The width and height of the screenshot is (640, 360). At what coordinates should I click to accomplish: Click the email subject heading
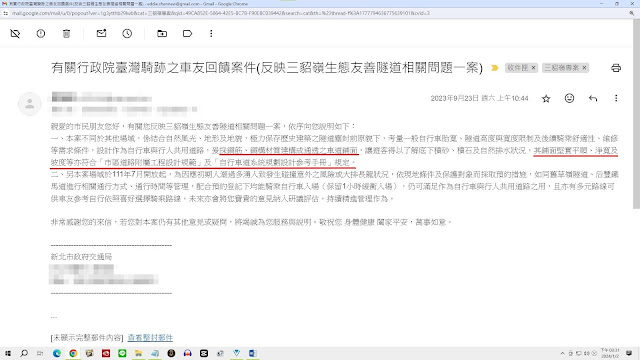267,68
